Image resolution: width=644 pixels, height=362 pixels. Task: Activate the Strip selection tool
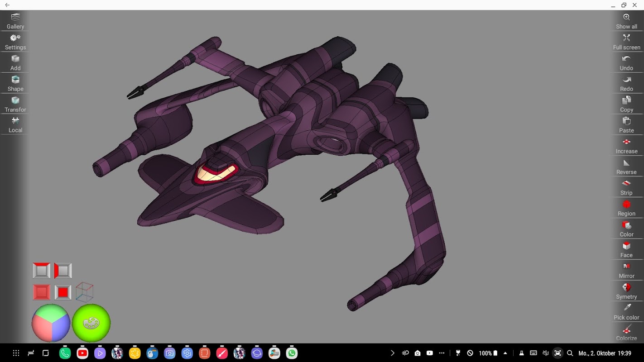(626, 187)
